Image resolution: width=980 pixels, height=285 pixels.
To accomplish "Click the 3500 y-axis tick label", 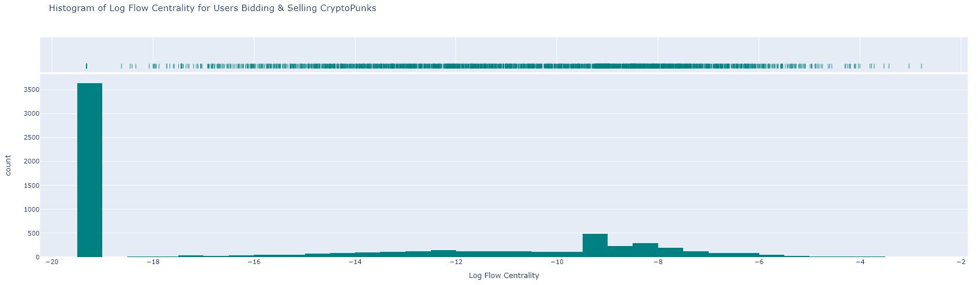I will pos(32,90).
